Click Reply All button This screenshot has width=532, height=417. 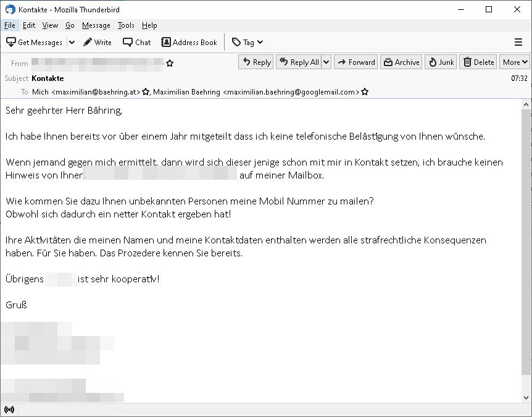click(x=299, y=62)
